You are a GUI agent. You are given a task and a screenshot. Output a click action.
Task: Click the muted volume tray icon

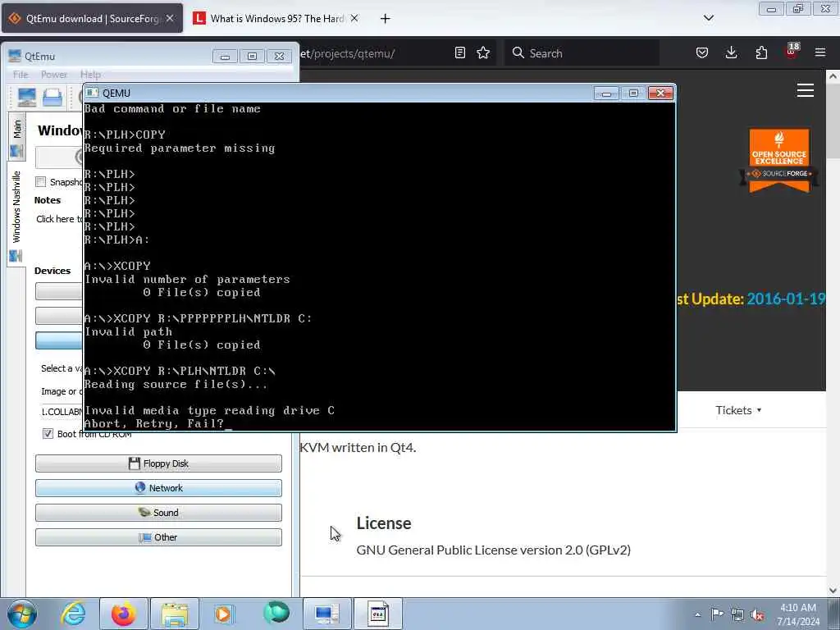tap(757, 614)
